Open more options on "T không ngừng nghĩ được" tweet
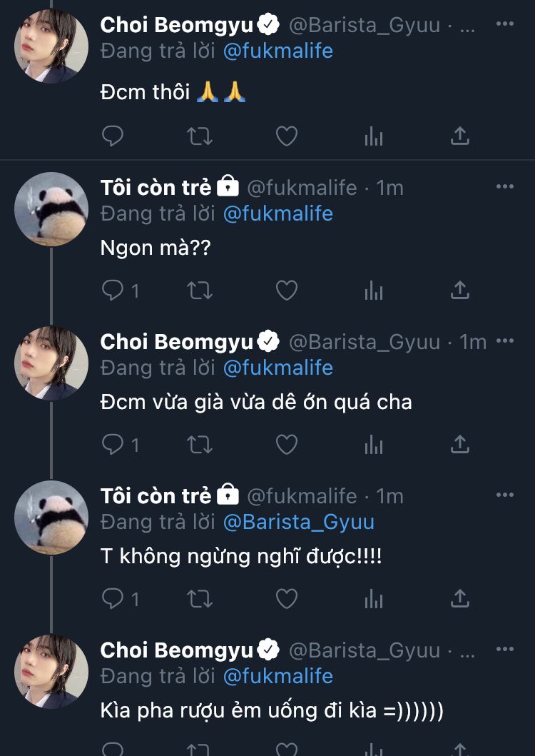The width and height of the screenshot is (535, 756). pyautogui.click(x=505, y=495)
